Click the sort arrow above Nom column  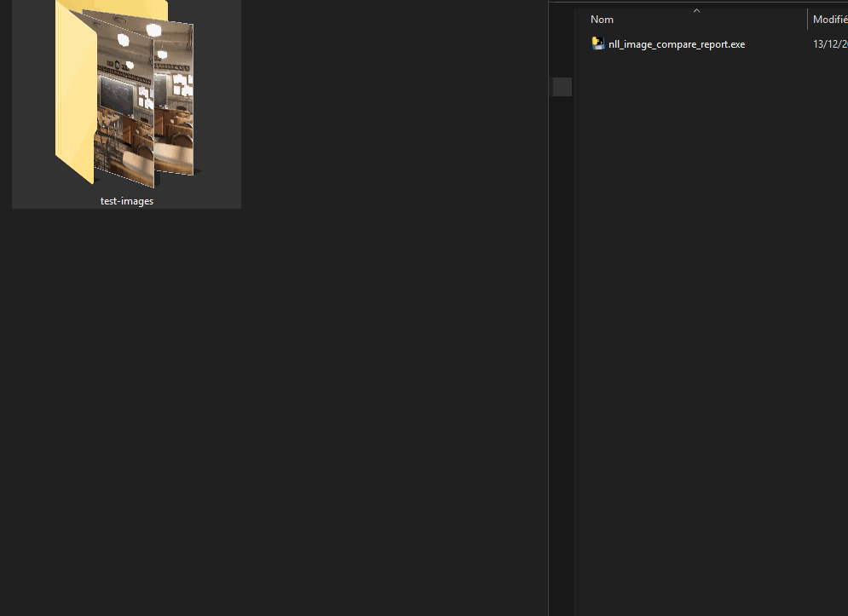(696, 11)
